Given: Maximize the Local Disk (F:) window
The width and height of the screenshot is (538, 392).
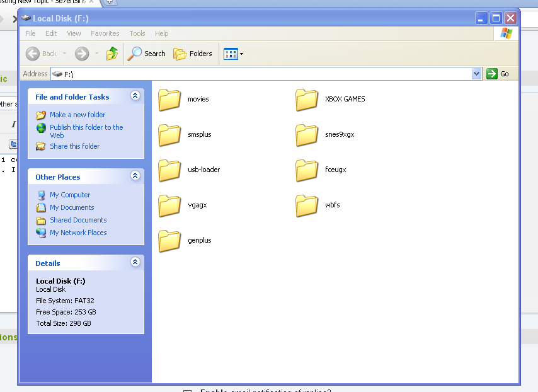Looking at the screenshot, I should 496,18.
